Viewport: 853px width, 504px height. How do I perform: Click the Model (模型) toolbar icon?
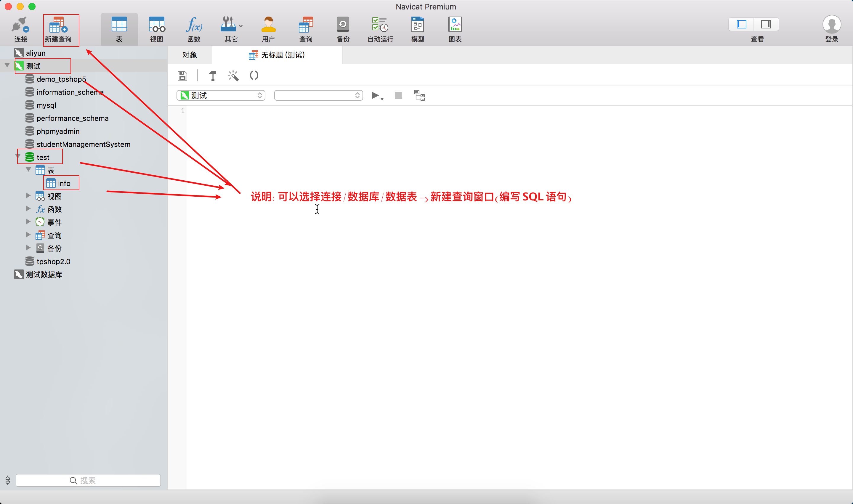(x=418, y=25)
